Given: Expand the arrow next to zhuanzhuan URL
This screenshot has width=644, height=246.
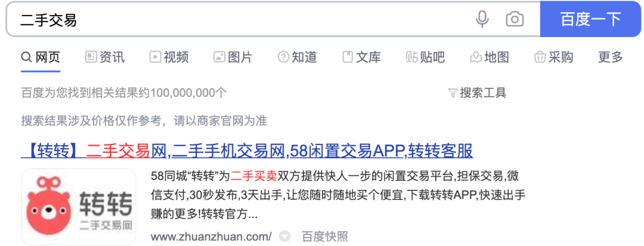Looking at the screenshot, I should [x=284, y=236].
